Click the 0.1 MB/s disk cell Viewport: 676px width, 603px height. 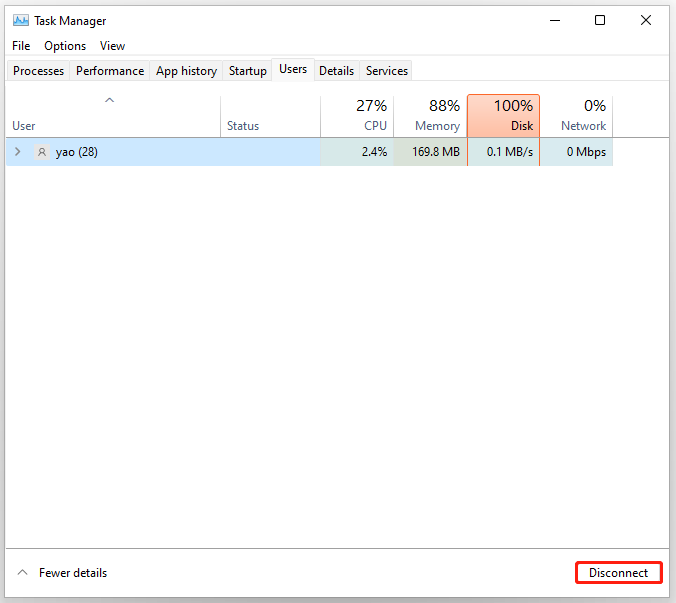(504, 152)
